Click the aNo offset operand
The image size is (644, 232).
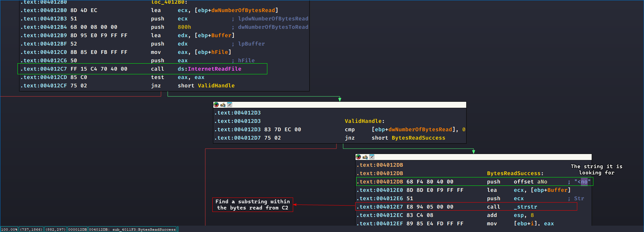542,182
